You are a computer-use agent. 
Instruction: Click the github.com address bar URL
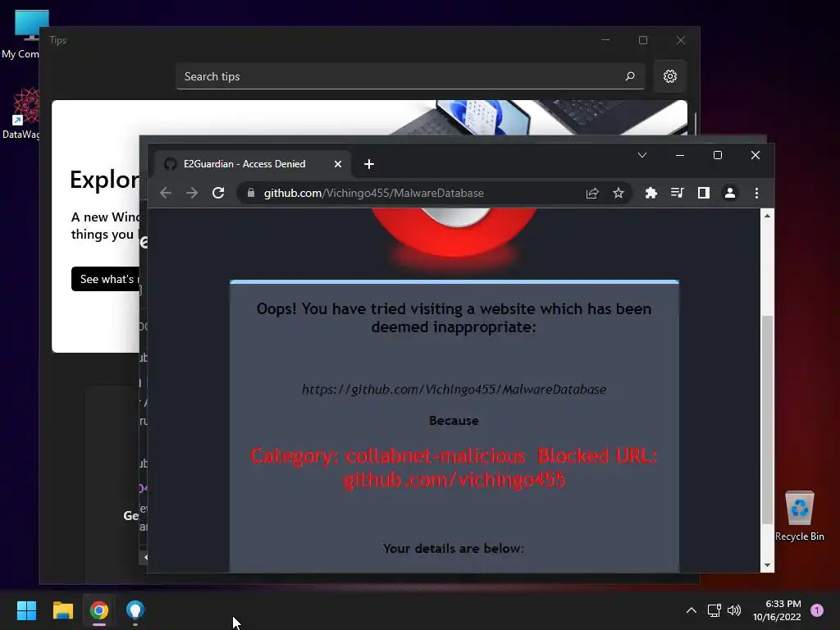coord(373,193)
